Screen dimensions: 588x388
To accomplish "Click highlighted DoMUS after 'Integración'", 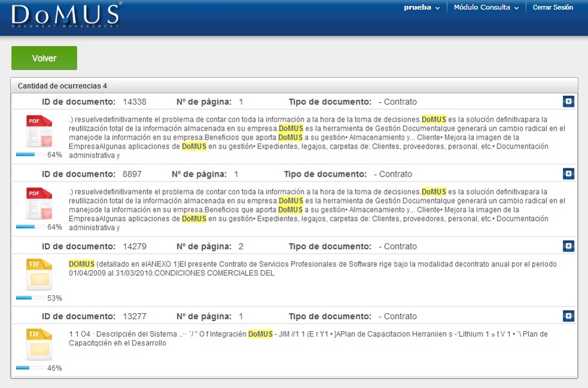I will click(x=260, y=334).
